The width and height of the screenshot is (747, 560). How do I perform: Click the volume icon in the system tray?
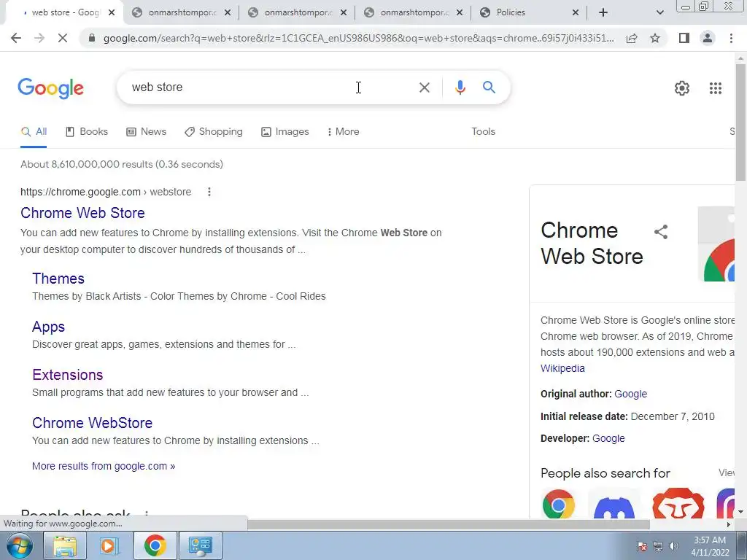673,546
